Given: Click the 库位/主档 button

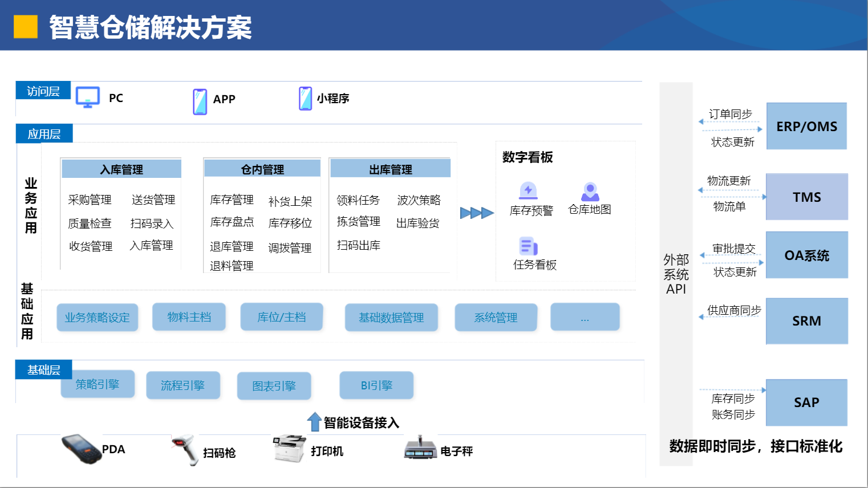Looking at the screenshot, I should (282, 317).
